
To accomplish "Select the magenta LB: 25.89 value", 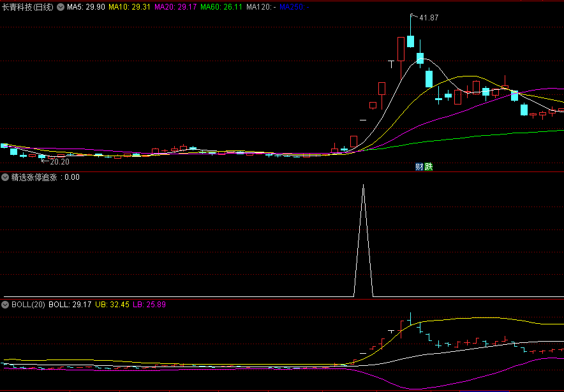I will tap(149, 305).
